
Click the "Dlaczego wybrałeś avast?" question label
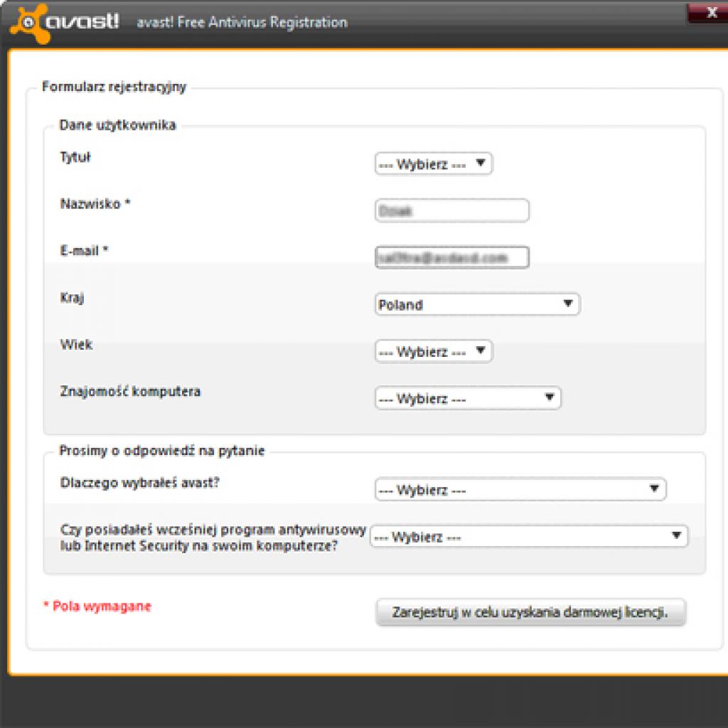tap(140, 483)
